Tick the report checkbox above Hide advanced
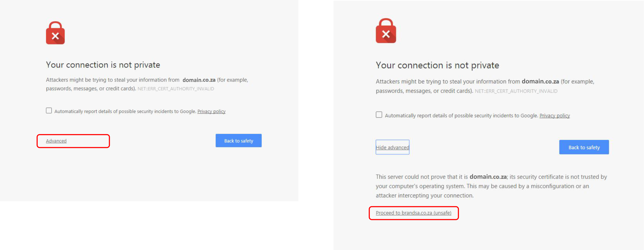Screen dimensions: 644x250 [x=379, y=115]
